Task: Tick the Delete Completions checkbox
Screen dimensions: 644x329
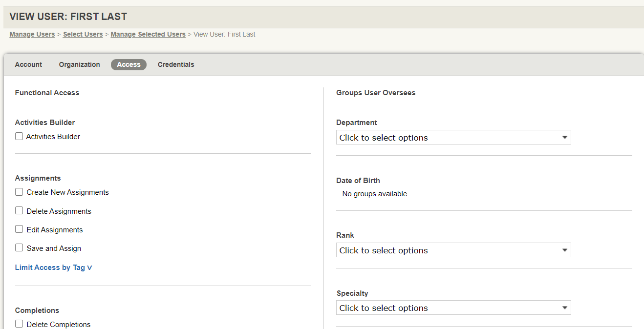Action: pyautogui.click(x=19, y=324)
